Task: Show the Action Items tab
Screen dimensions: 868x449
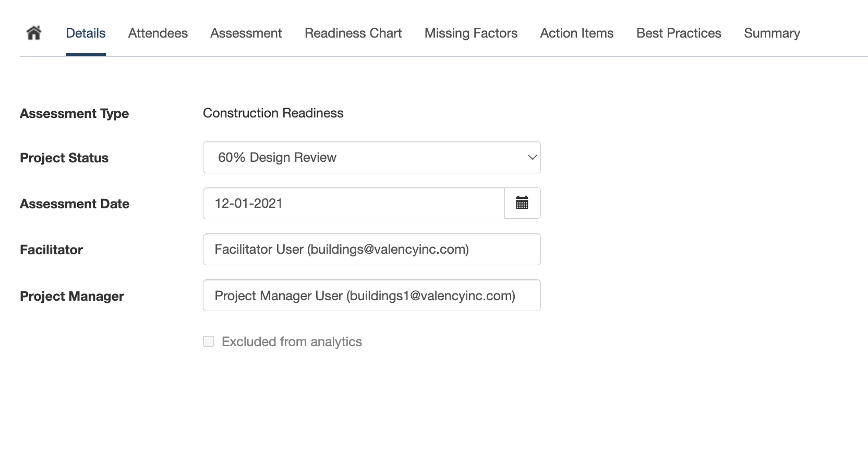Action: click(x=576, y=33)
